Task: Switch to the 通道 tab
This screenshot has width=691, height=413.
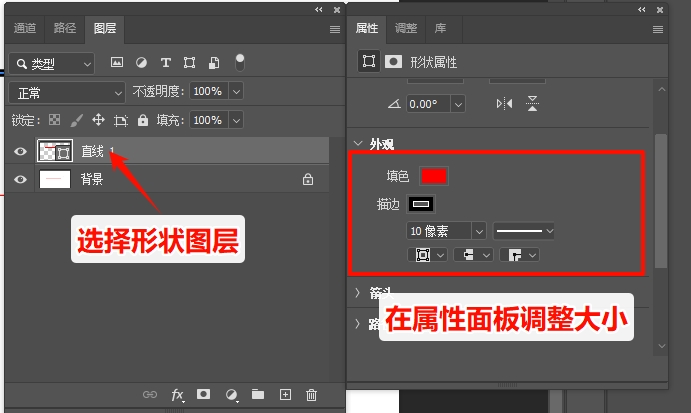Action: tap(25, 29)
